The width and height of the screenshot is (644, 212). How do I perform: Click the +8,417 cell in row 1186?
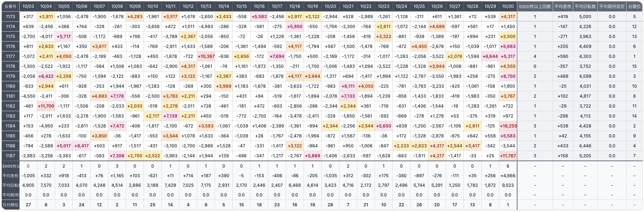[81, 146]
